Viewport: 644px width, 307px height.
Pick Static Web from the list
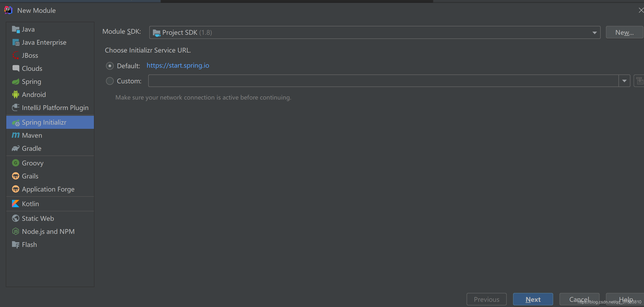pos(38,218)
